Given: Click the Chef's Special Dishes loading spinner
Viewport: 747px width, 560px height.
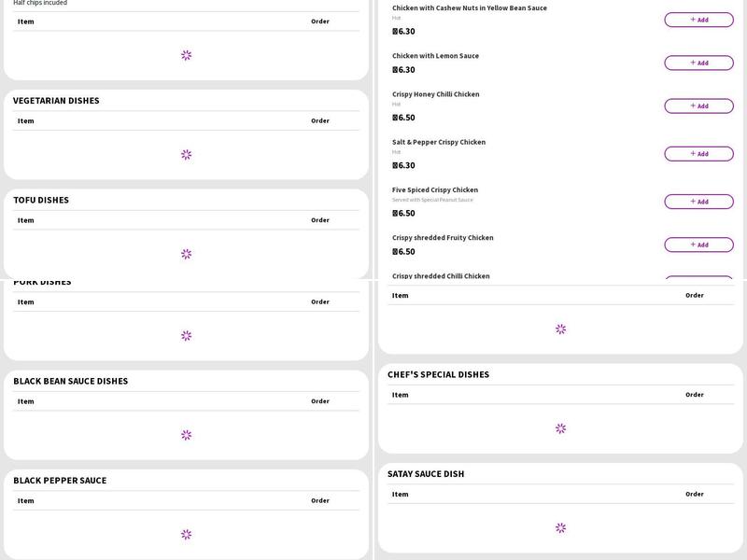Looking at the screenshot, I should pyautogui.click(x=560, y=428).
